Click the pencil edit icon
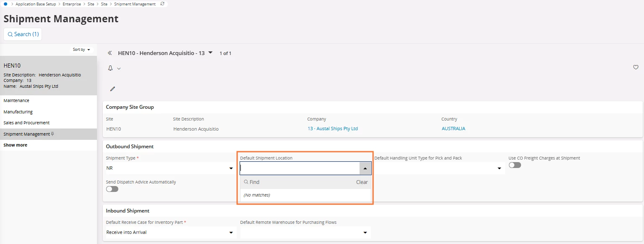Viewport: 644px width, 244px height. pyautogui.click(x=112, y=89)
